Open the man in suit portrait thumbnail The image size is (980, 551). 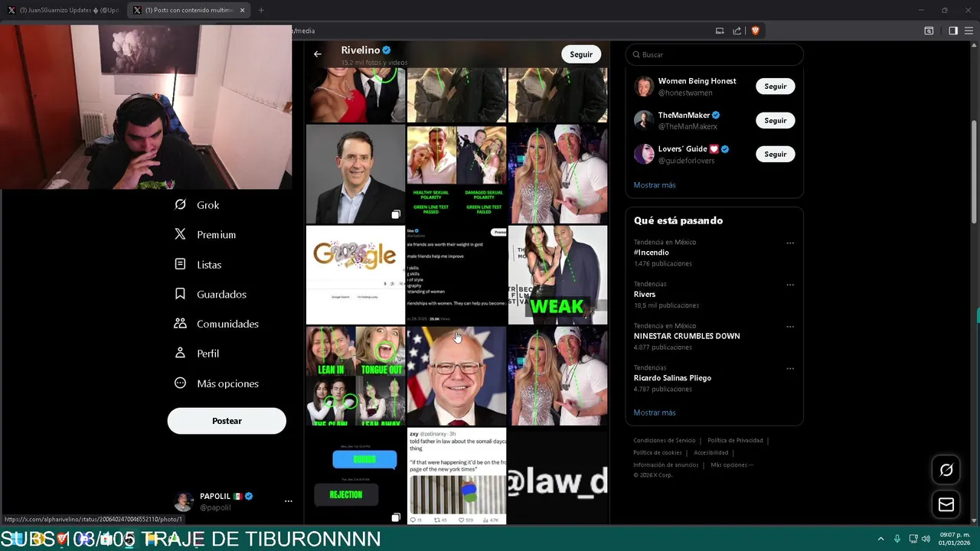pyautogui.click(x=355, y=174)
